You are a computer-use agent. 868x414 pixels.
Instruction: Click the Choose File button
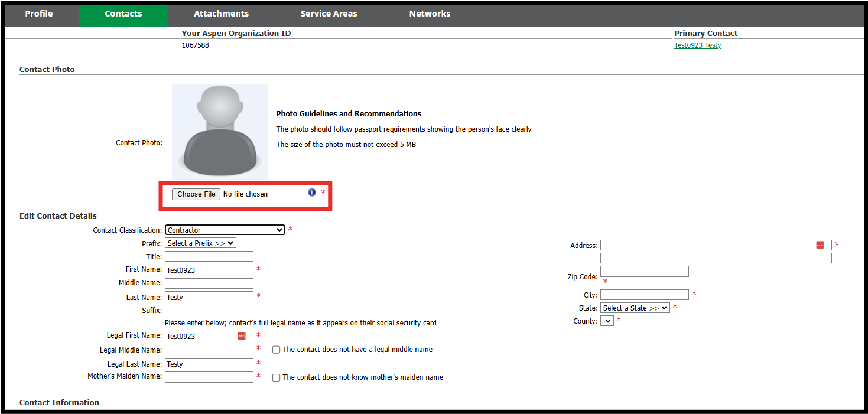tap(196, 194)
